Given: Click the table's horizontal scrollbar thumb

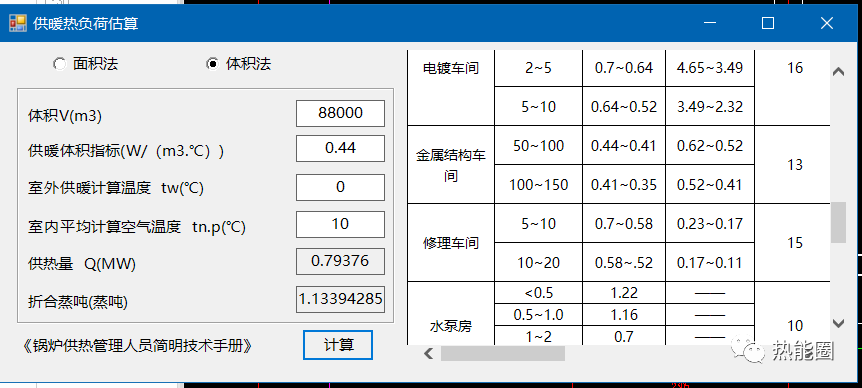Looking at the screenshot, I should tap(502, 353).
